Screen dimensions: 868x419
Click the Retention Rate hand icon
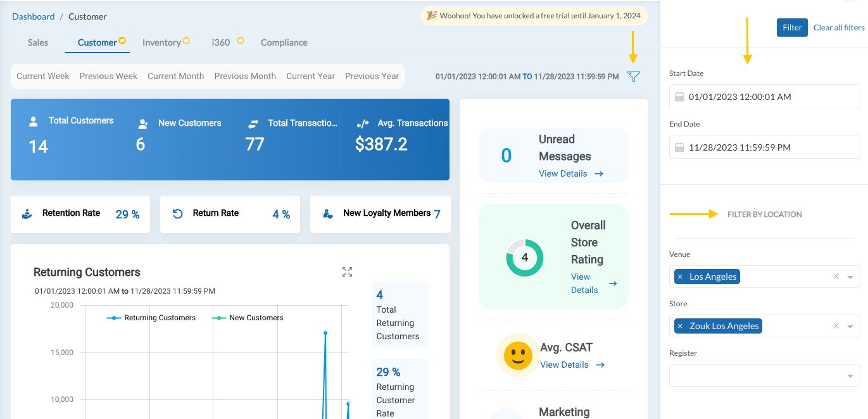pos(27,214)
